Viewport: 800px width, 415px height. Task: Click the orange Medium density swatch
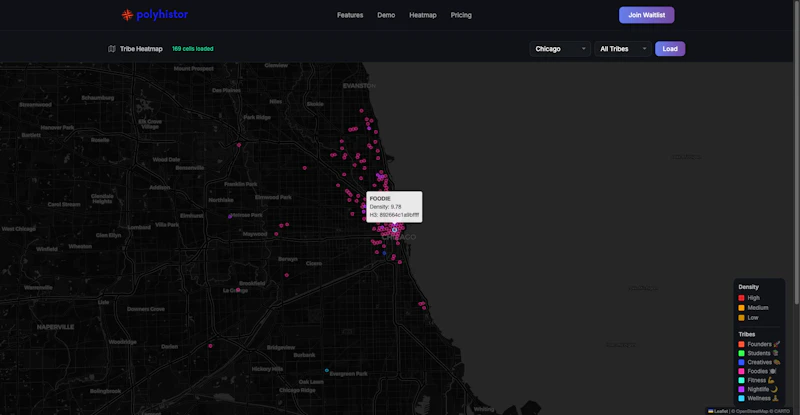[x=741, y=308]
